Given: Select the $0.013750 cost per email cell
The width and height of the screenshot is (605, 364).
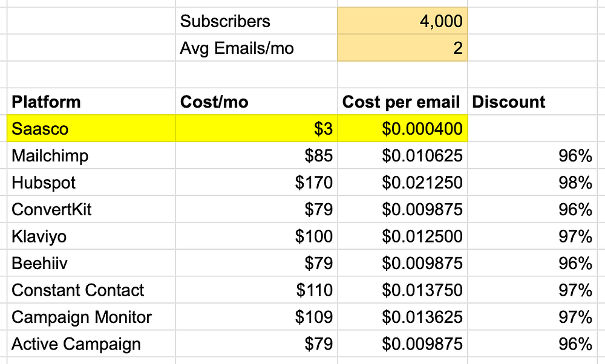Looking at the screenshot, I should [402, 290].
